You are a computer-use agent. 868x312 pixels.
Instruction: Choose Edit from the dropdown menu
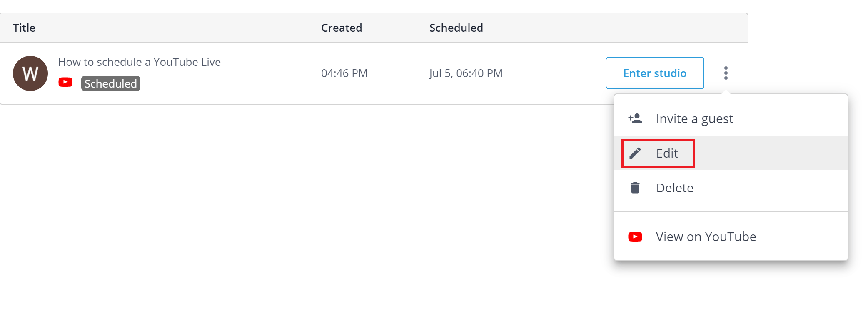[x=667, y=153]
